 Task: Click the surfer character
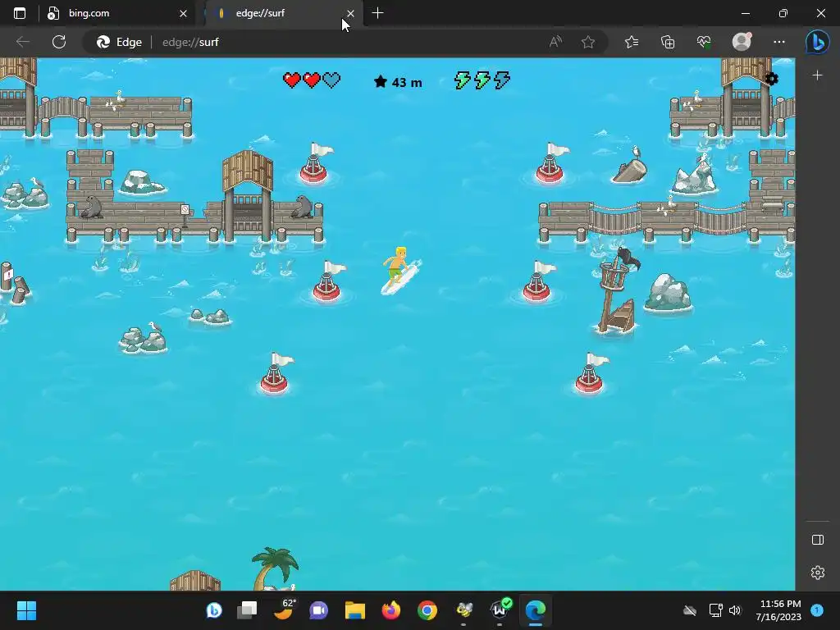[x=400, y=271]
